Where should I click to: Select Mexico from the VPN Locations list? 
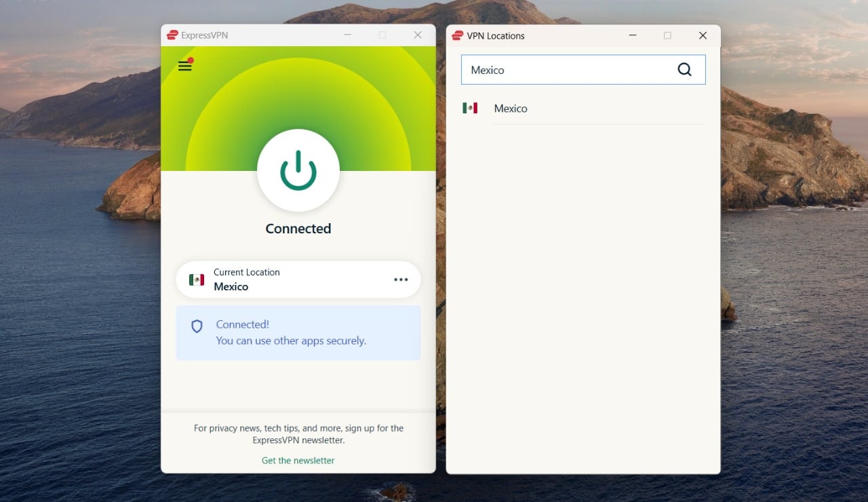tap(511, 109)
